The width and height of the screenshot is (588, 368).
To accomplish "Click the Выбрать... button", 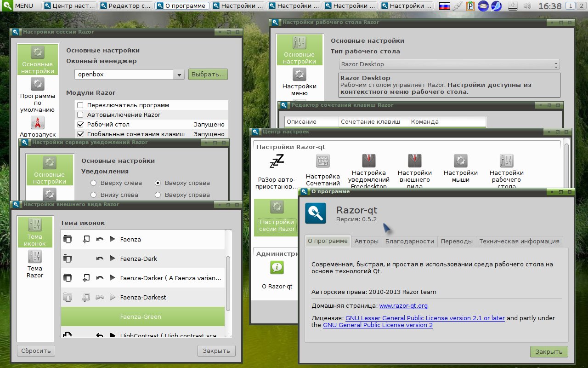I will [208, 74].
